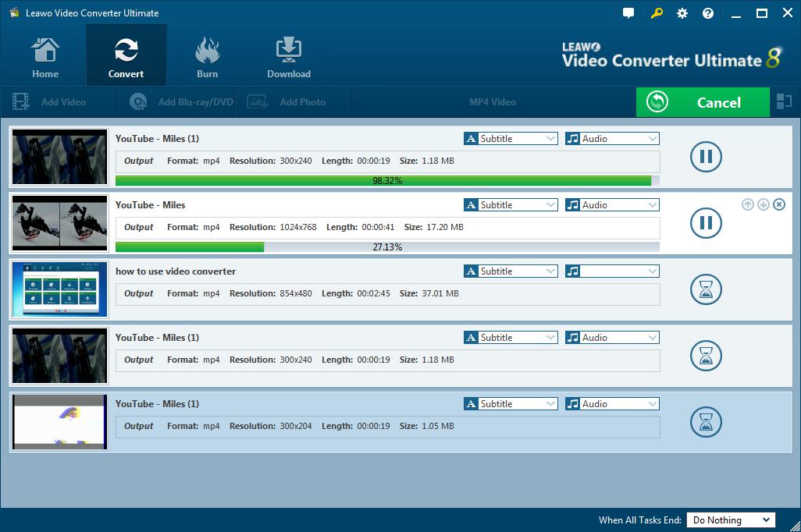The height and width of the screenshot is (532, 801).
Task: Click hourglass icon on the 300x240 queued task
Action: [x=706, y=356]
